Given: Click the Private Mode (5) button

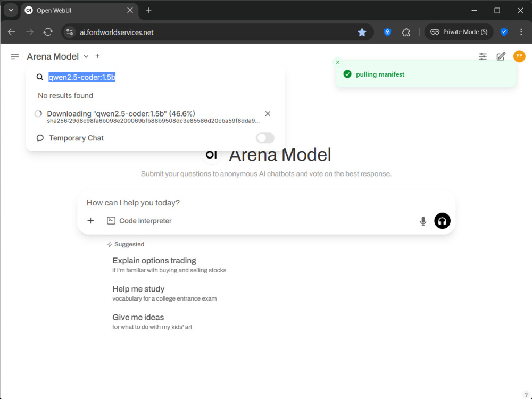Looking at the screenshot, I should pos(459,32).
